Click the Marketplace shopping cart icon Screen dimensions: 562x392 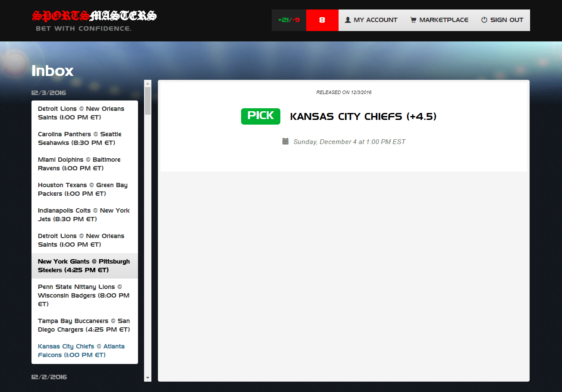tap(413, 20)
